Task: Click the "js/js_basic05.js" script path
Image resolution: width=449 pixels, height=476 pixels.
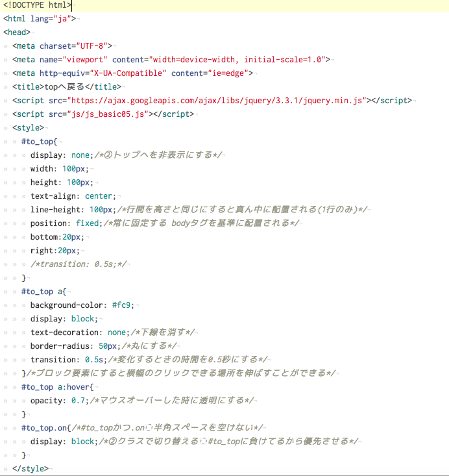Action: point(108,114)
